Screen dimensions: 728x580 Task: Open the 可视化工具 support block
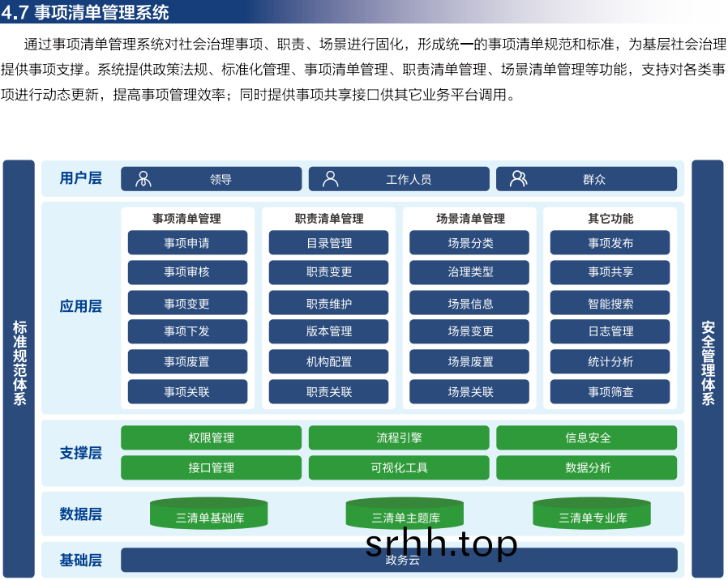point(399,467)
